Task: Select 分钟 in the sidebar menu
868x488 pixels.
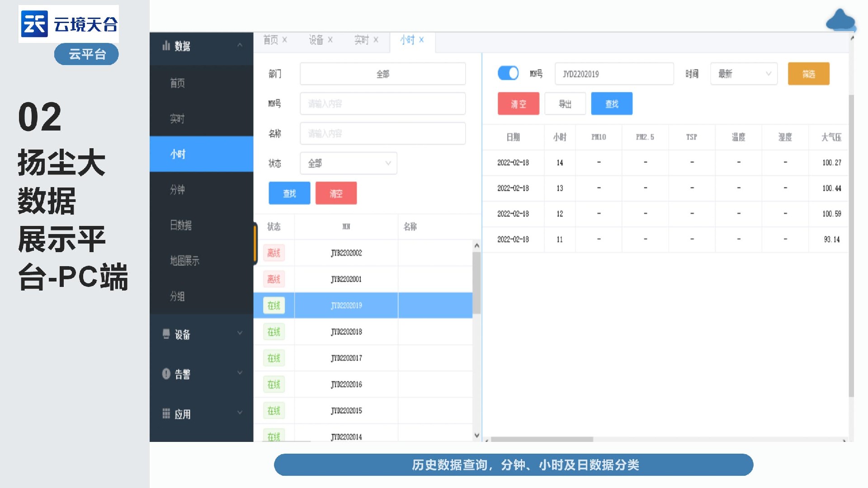Action: (177, 190)
